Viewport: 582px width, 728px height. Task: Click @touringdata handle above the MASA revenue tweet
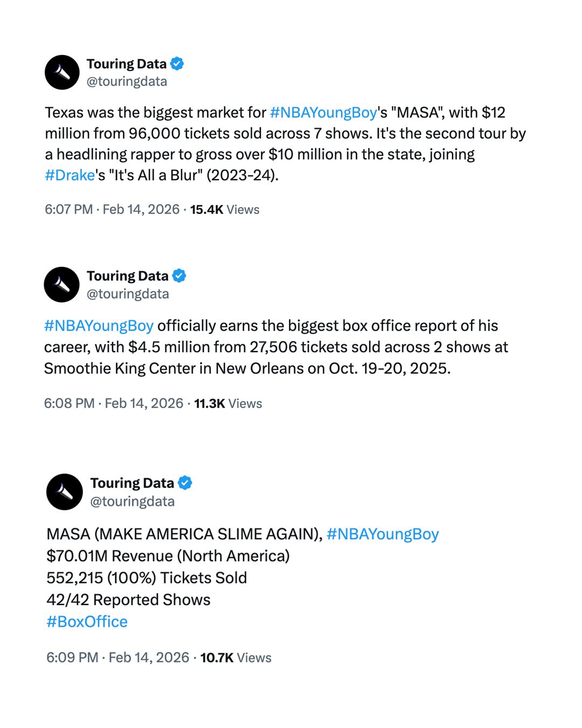tap(132, 502)
